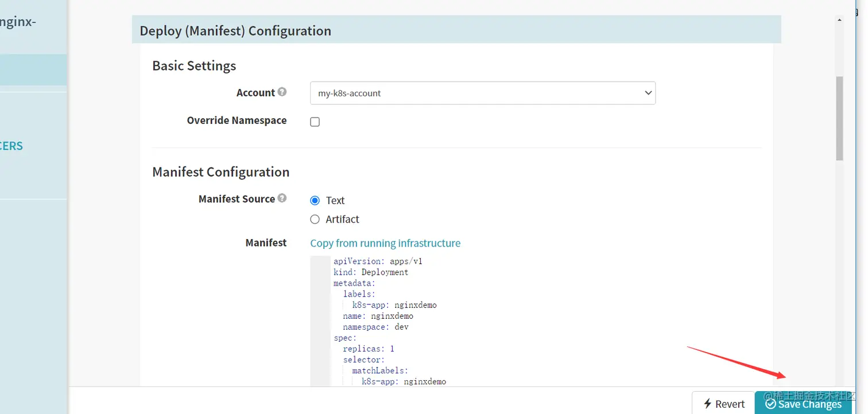
Task: Click the 'replicas: 1' line in editor
Action: pos(369,349)
